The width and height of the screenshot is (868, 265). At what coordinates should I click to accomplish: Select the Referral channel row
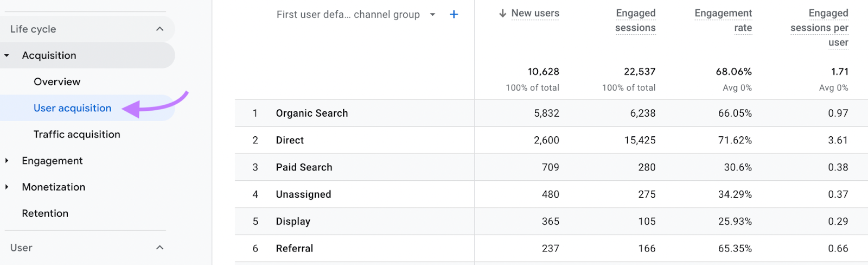[295, 249]
